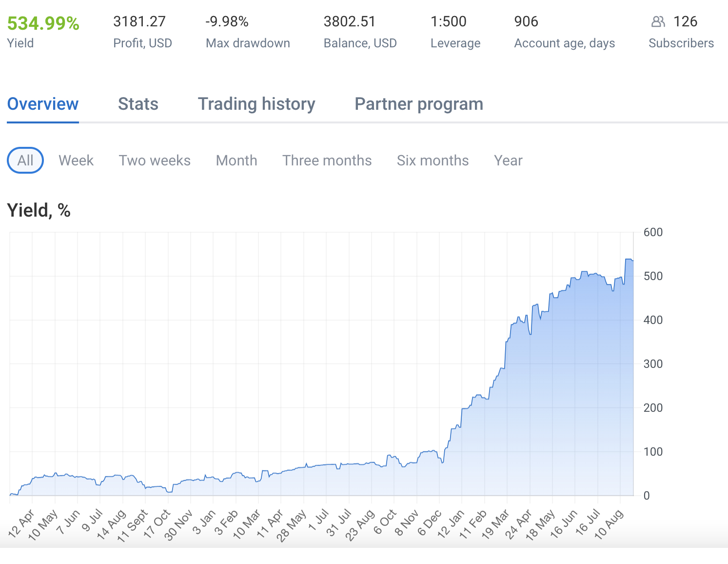Click the 200 y-axis label
Image resolution: width=728 pixels, height=564 pixels.
(653, 408)
